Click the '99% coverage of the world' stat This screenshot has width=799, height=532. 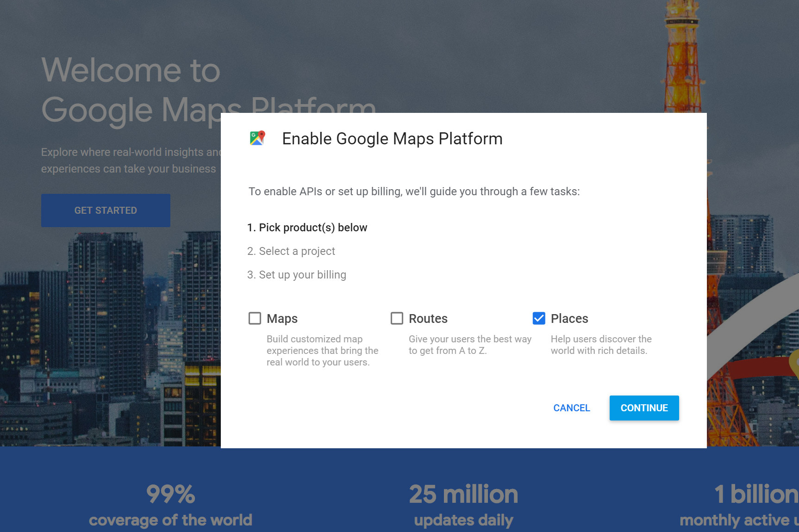point(170,505)
